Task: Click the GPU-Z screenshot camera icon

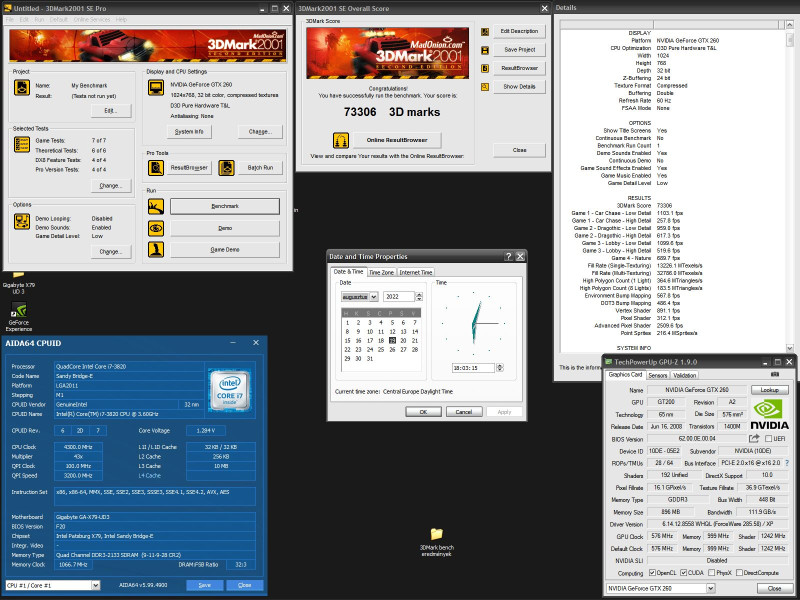Action: [775, 374]
